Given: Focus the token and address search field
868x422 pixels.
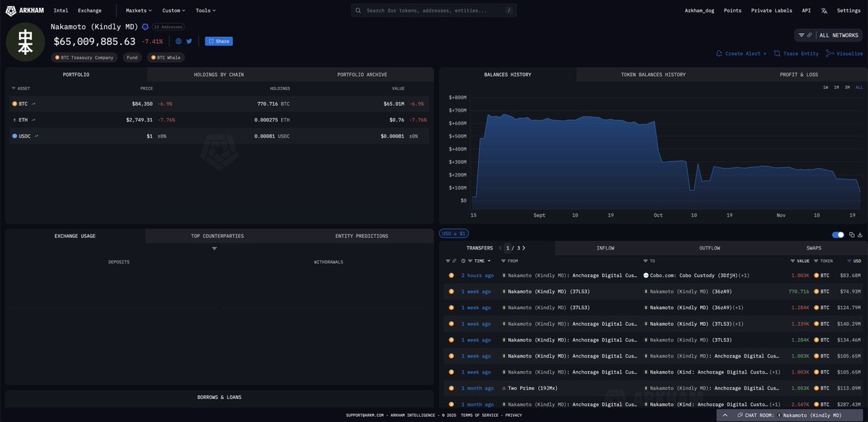Looking at the screenshot, I should coord(434,11).
